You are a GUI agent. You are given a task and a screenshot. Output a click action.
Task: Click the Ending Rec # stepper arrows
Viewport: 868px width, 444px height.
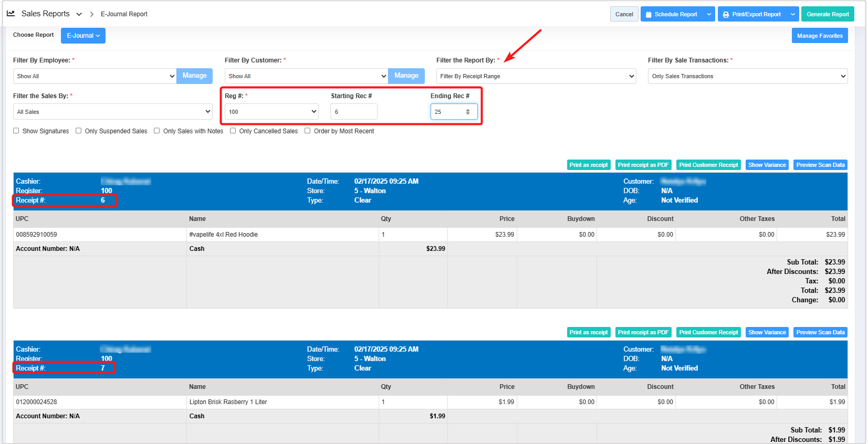pos(468,112)
